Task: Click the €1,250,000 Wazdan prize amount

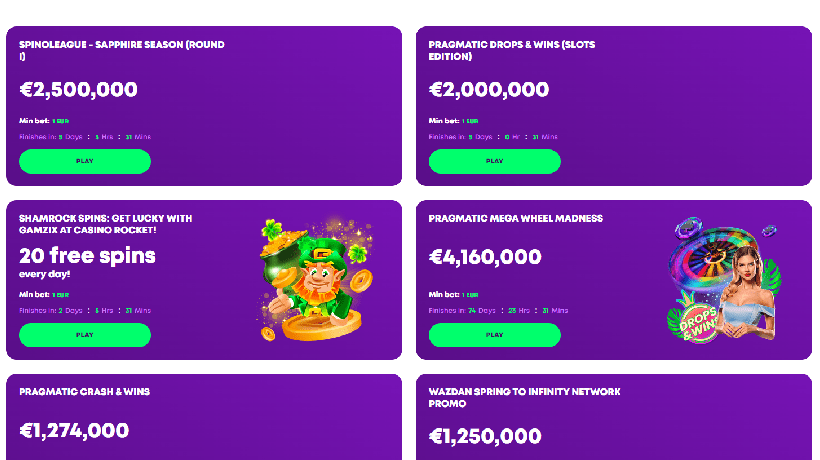Action: [485, 436]
